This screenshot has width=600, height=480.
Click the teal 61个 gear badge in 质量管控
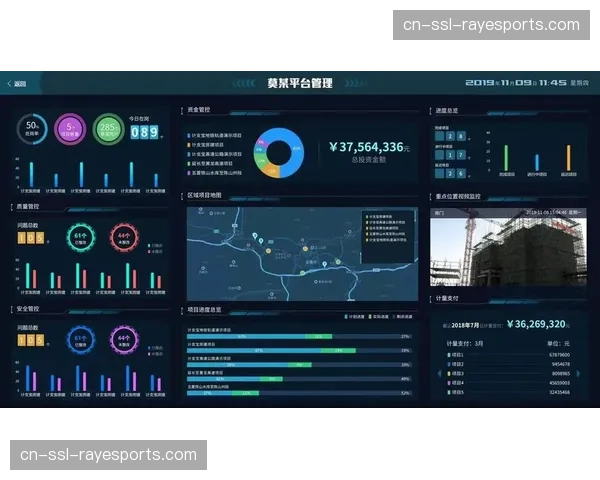[80, 238]
